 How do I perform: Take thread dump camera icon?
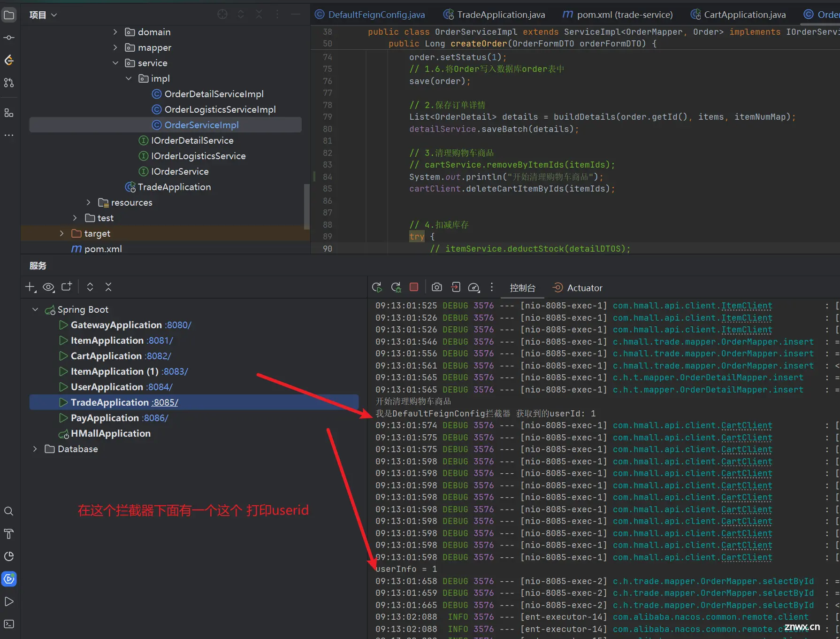[x=437, y=287]
